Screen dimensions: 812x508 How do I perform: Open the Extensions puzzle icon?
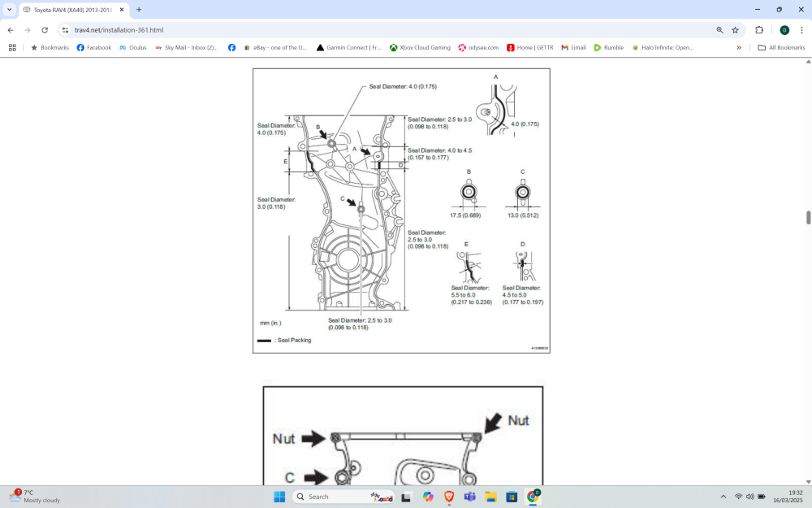pyautogui.click(x=759, y=30)
